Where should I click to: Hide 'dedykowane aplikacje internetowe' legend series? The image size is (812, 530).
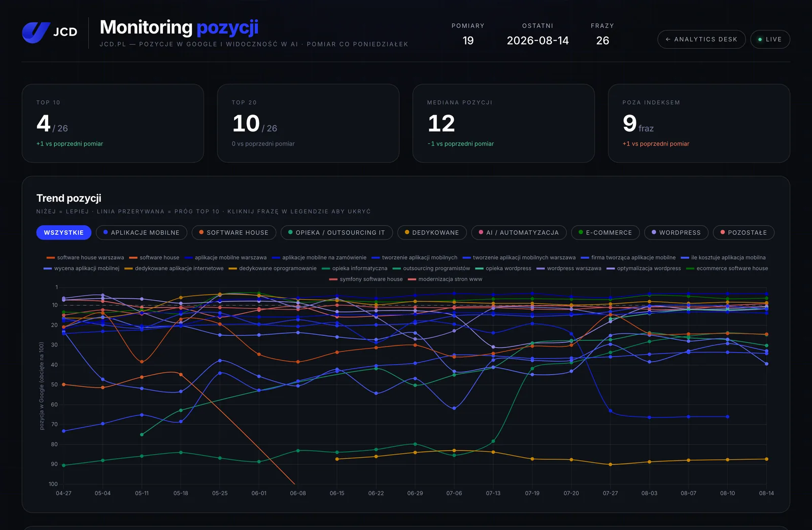174,268
